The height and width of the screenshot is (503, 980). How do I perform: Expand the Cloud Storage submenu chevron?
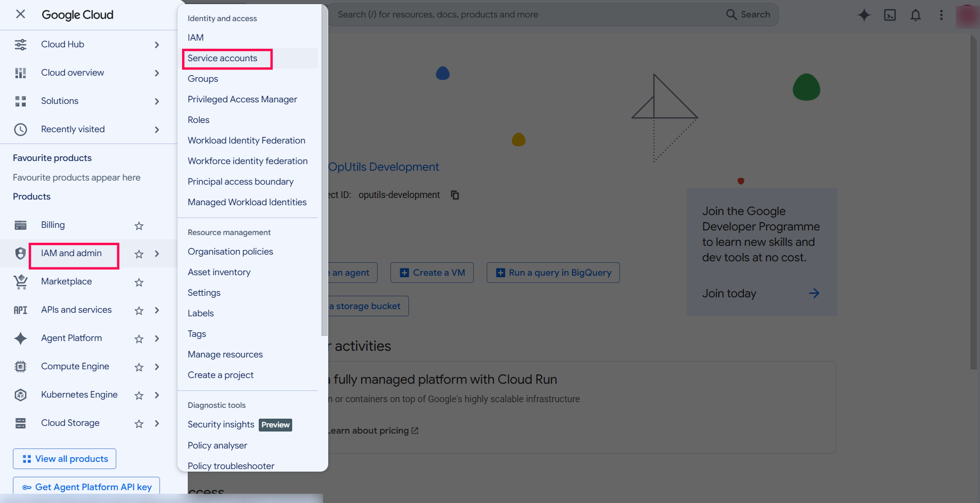pyautogui.click(x=157, y=423)
